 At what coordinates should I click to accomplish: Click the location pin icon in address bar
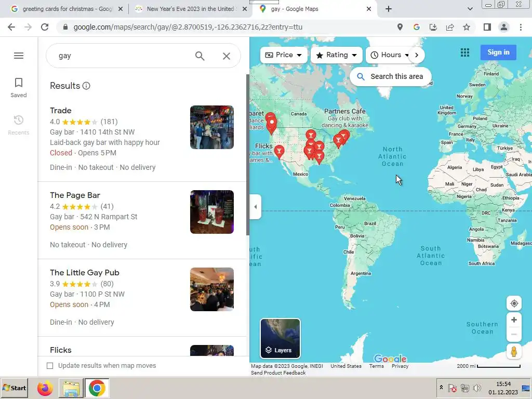[400, 27]
